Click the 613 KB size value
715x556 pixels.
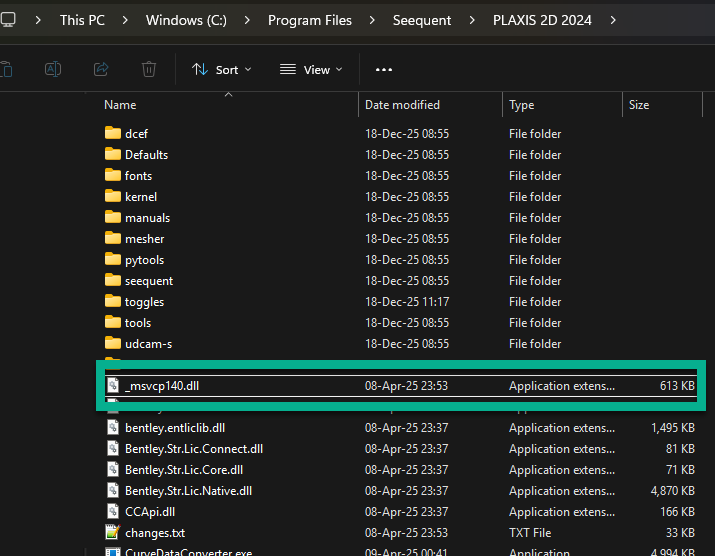pyautogui.click(x=677, y=386)
